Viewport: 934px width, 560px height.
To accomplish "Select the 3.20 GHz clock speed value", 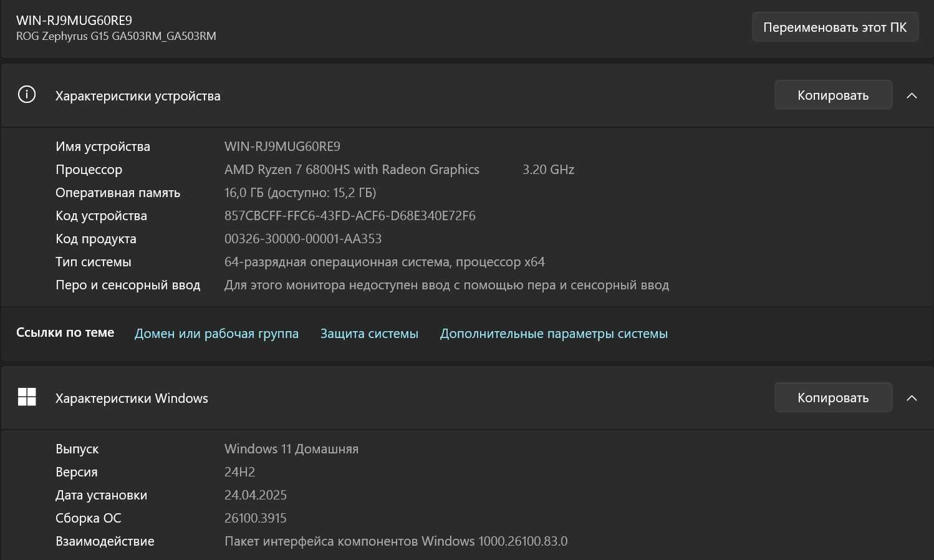I will (549, 170).
